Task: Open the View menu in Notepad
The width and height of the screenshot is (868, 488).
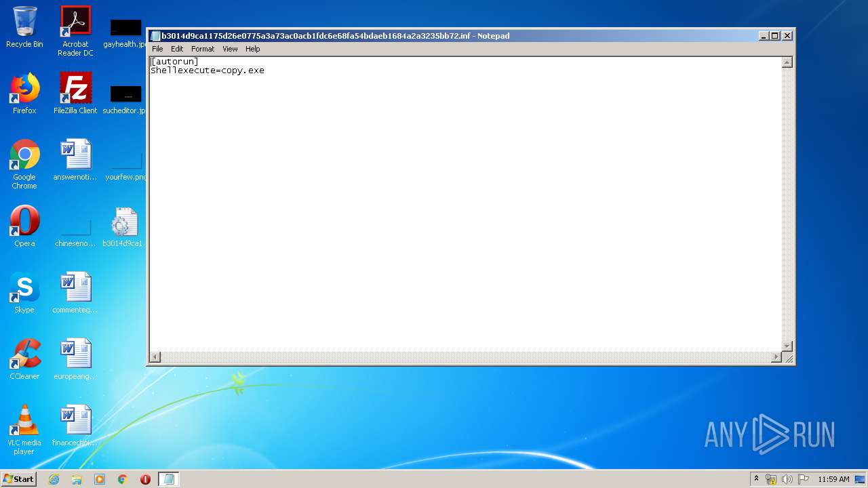Action: coord(231,49)
